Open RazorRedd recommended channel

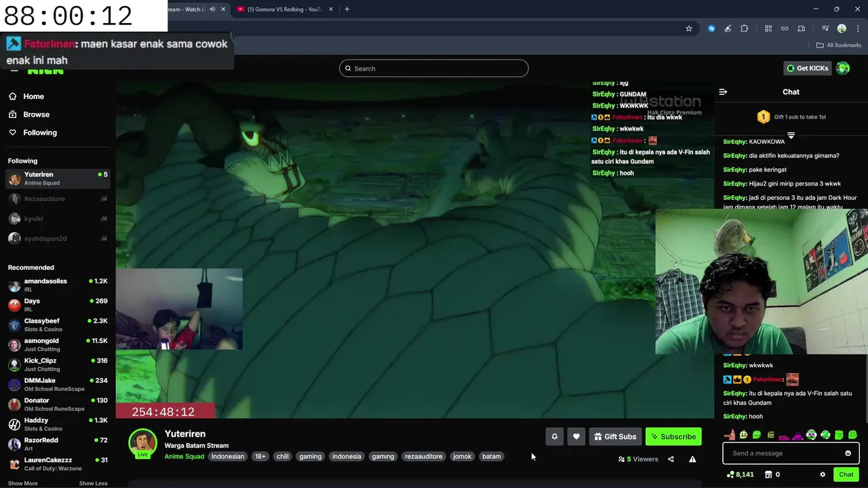[58, 444]
